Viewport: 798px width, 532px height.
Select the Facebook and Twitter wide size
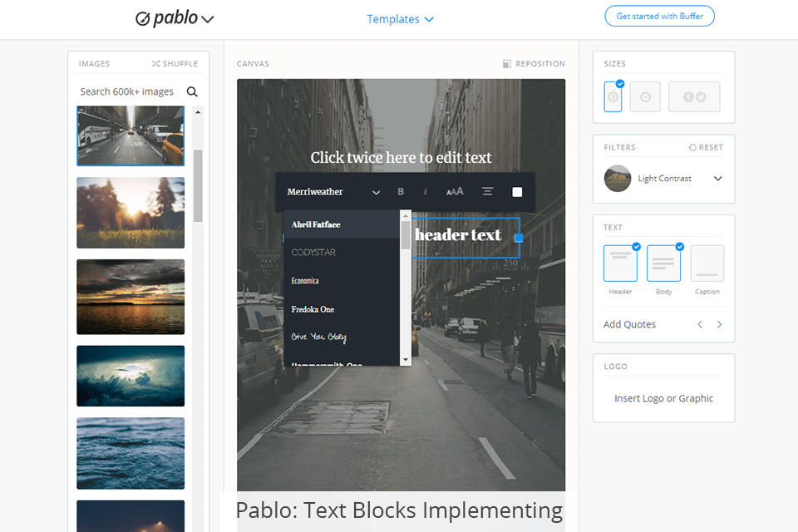694,96
